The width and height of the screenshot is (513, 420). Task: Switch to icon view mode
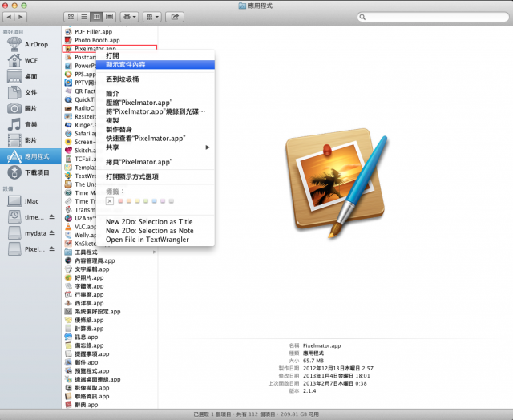click(x=71, y=17)
